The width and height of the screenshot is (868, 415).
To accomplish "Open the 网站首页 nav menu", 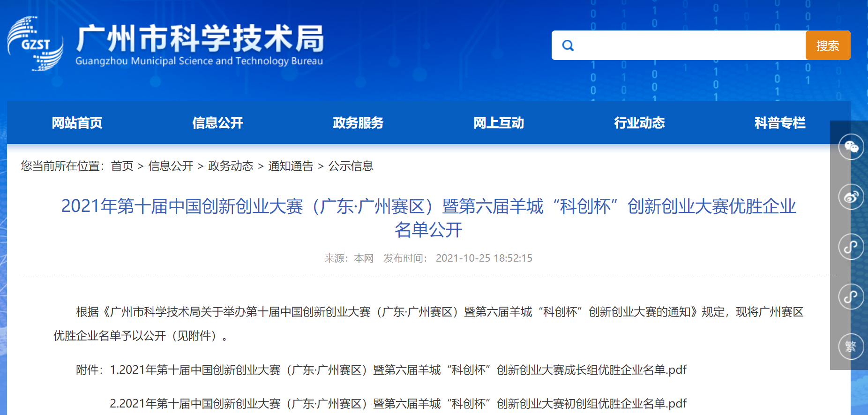I will click(77, 123).
